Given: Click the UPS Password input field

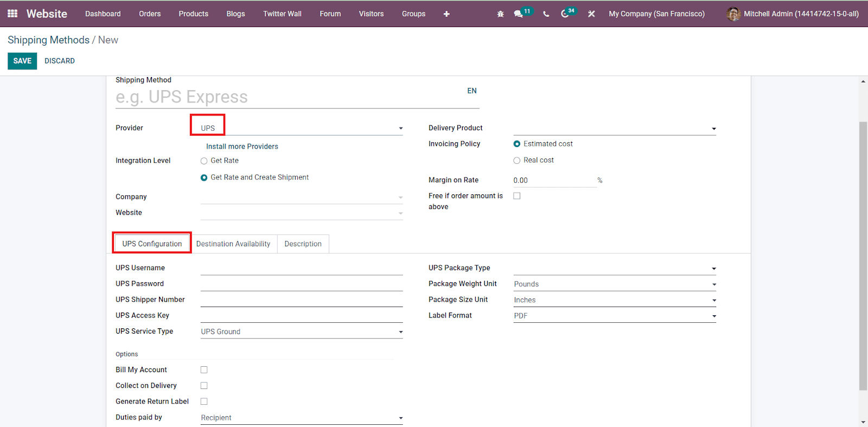Looking at the screenshot, I should pos(302,284).
